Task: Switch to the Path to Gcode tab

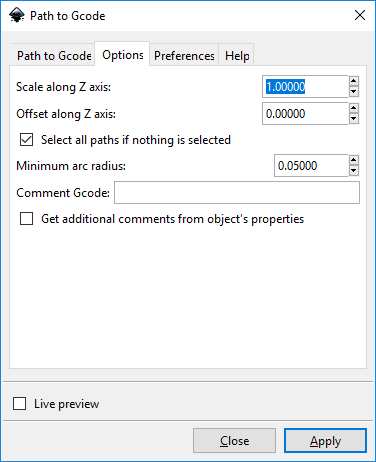Action: click(54, 55)
